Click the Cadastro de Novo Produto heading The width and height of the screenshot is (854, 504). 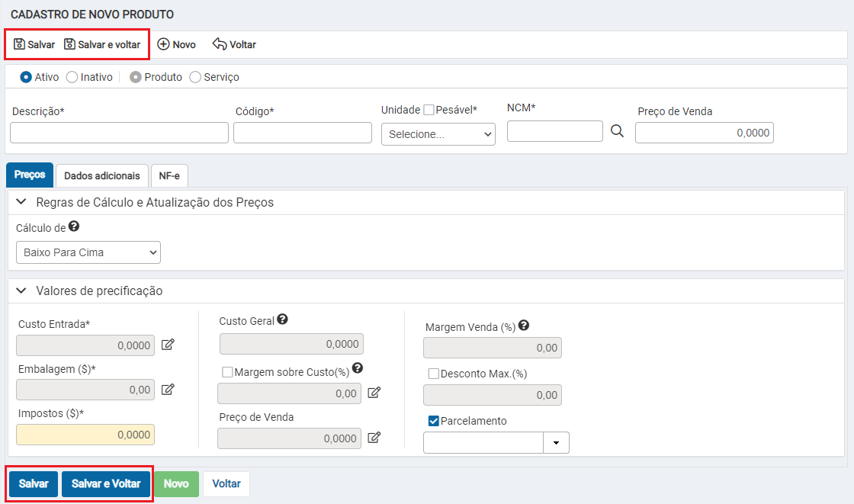click(x=92, y=14)
